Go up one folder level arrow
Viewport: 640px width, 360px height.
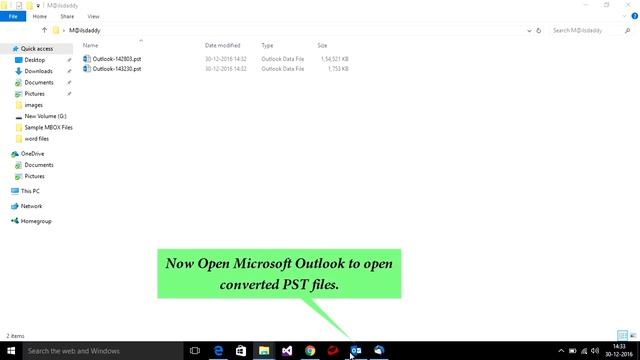[x=44, y=30]
